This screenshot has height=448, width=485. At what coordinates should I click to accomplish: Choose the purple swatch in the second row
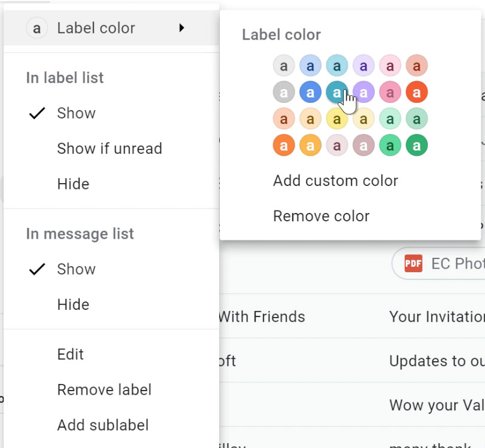coord(363,92)
